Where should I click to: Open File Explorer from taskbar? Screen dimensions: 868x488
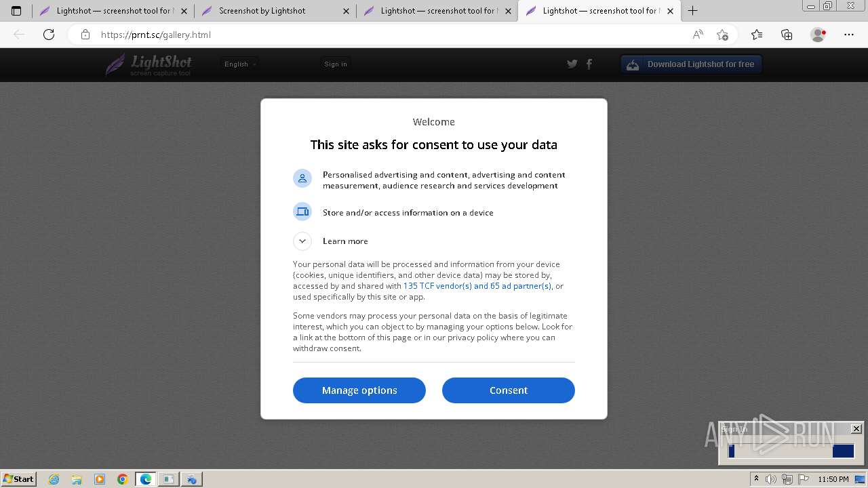[77, 479]
